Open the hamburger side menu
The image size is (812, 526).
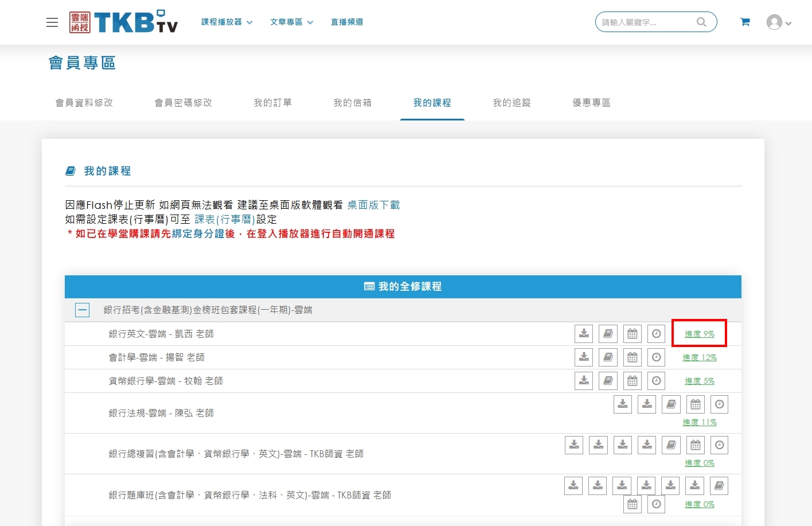(x=52, y=22)
